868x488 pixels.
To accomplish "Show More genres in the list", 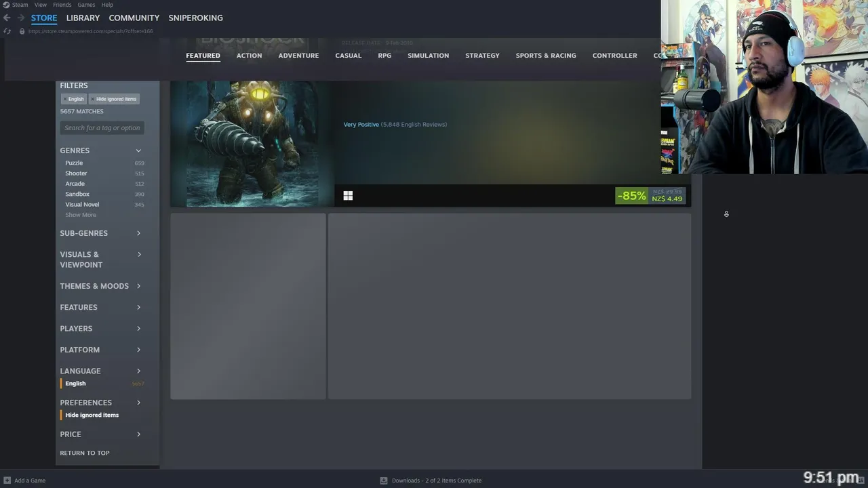I will pyautogui.click(x=81, y=215).
